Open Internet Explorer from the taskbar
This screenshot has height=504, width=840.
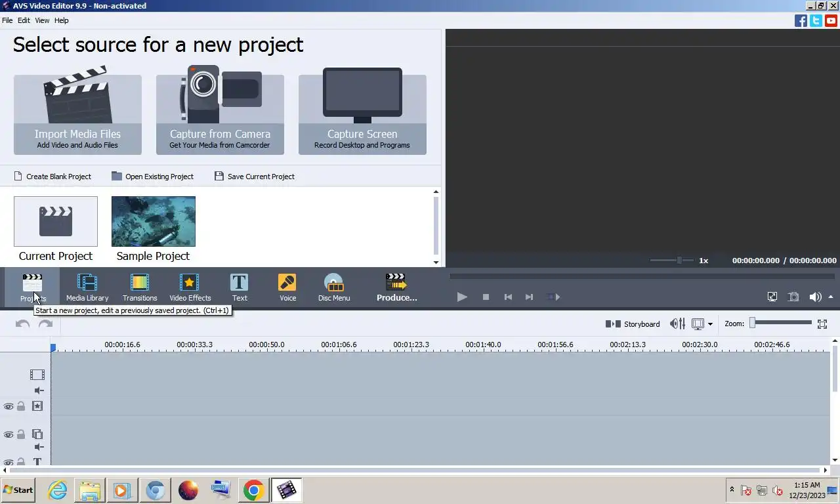point(58,490)
